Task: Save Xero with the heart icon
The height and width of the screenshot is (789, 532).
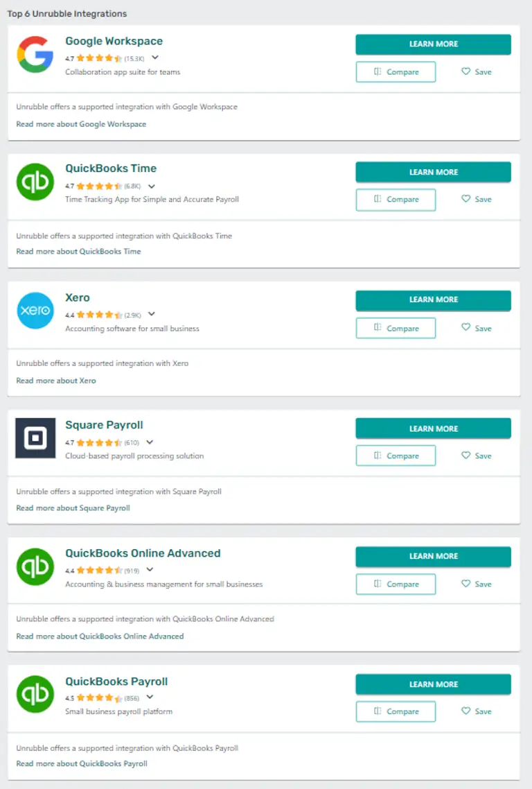Action: (476, 328)
